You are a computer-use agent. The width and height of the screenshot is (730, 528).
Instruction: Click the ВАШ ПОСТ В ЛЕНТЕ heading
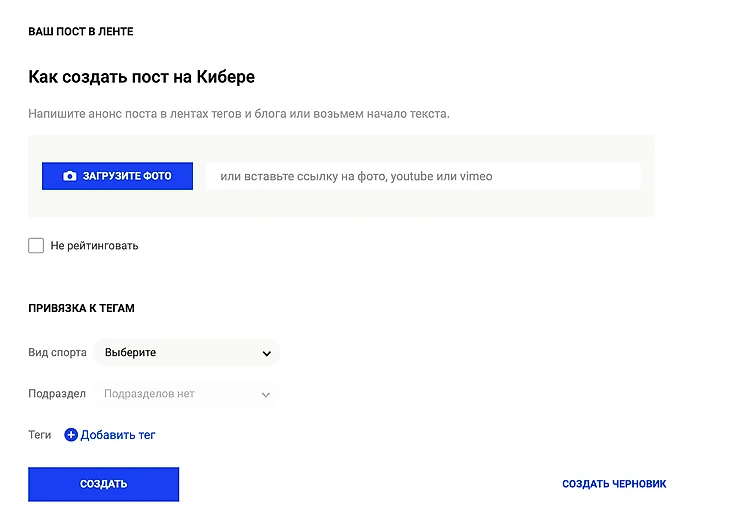pyautogui.click(x=81, y=32)
